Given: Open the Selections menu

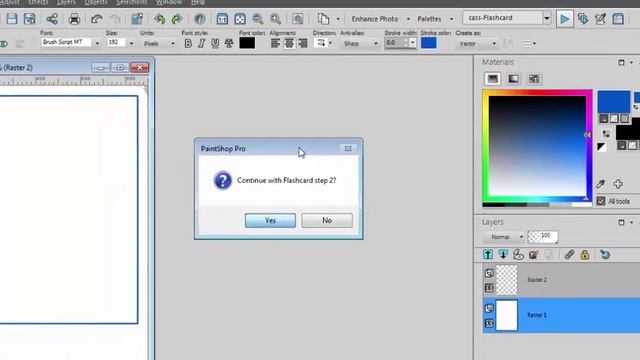Looking at the screenshot, I should 131,2.
